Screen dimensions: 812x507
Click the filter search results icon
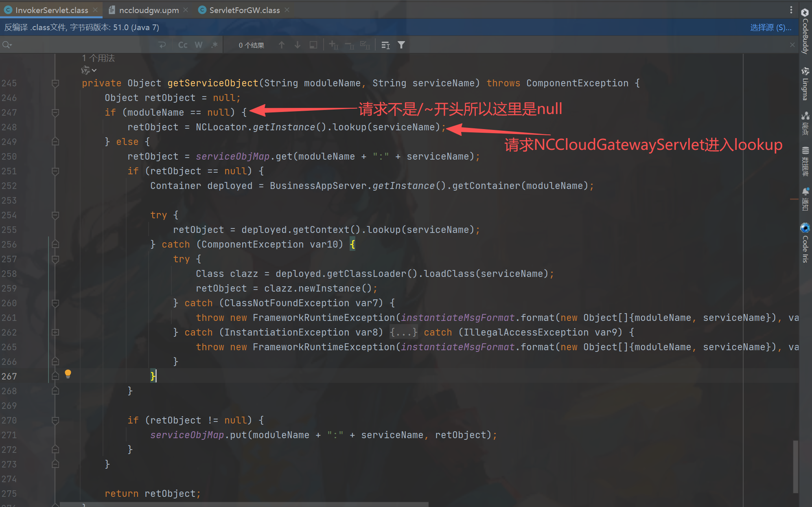[x=401, y=45]
